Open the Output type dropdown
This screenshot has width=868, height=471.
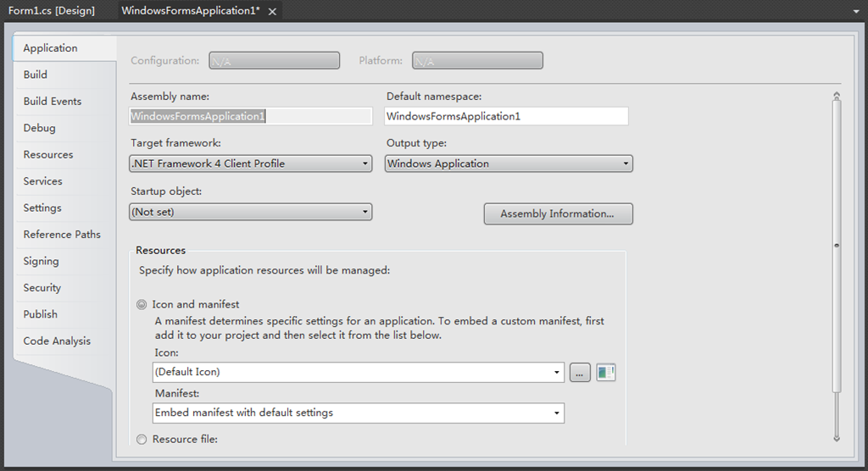click(509, 163)
